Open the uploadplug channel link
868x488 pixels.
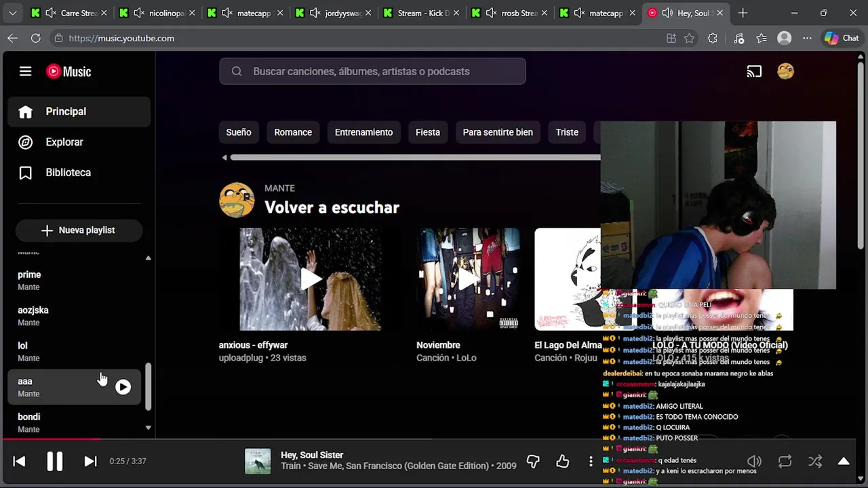(x=241, y=358)
